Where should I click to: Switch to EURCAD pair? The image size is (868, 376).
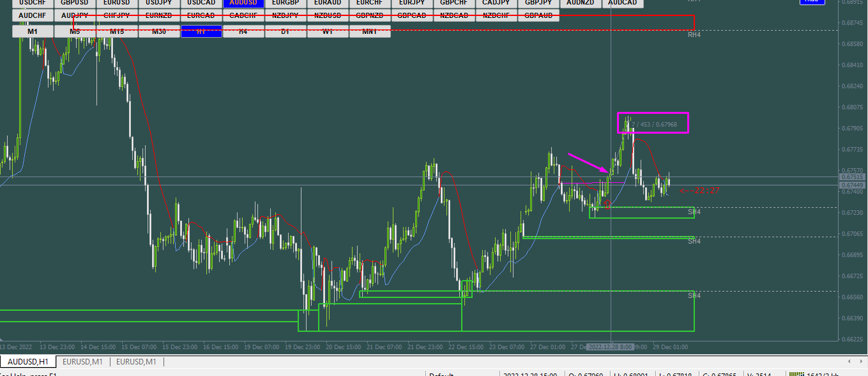pyautogui.click(x=201, y=15)
